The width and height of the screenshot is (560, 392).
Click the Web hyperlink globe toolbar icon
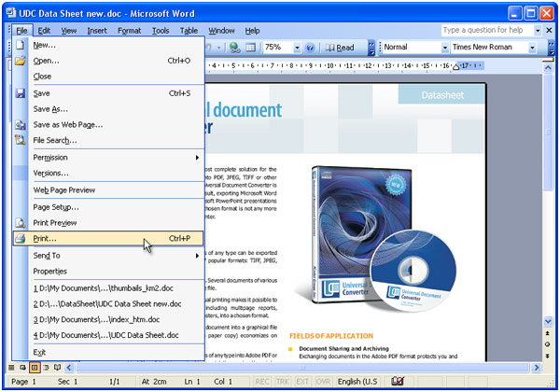[x=234, y=48]
